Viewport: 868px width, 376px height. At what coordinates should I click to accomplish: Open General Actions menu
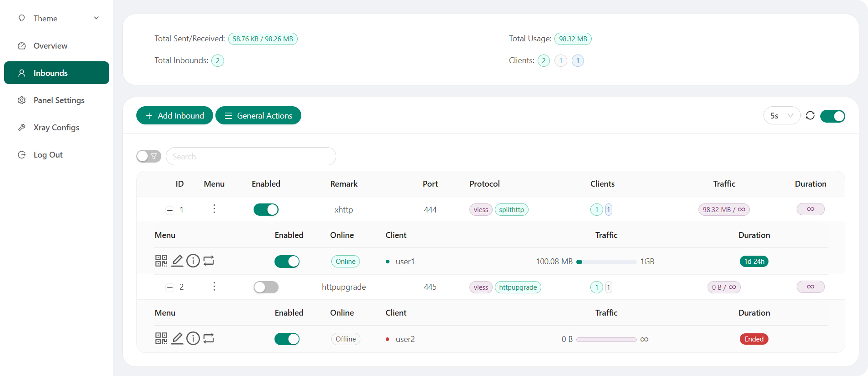point(258,116)
